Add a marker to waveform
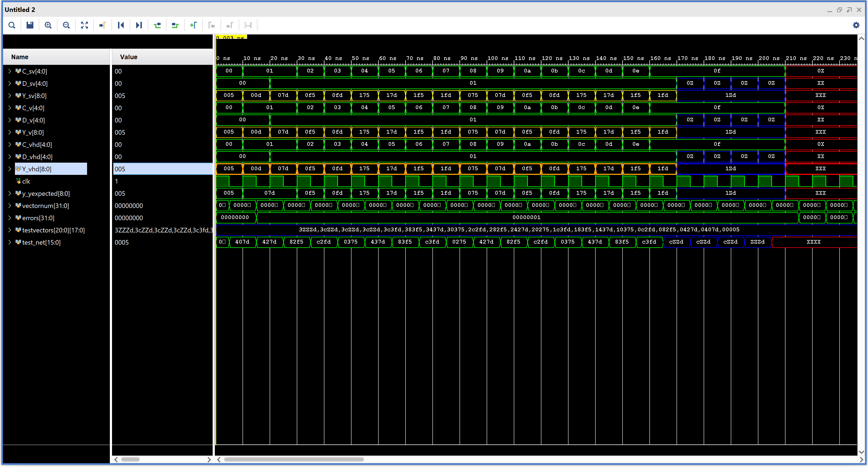 [x=193, y=25]
